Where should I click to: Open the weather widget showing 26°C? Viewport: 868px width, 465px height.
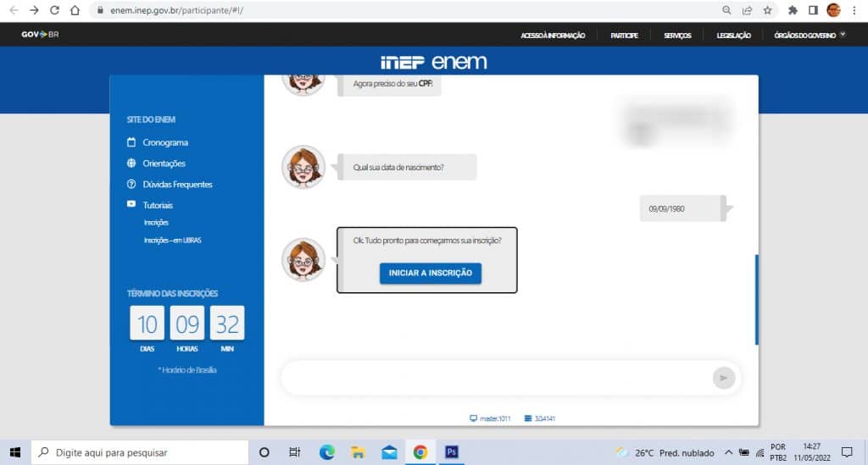pos(665,453)
